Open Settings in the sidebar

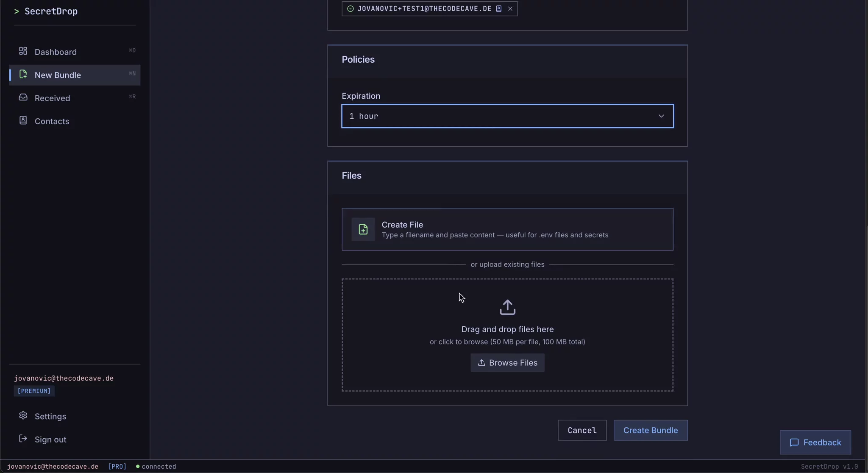75,416
